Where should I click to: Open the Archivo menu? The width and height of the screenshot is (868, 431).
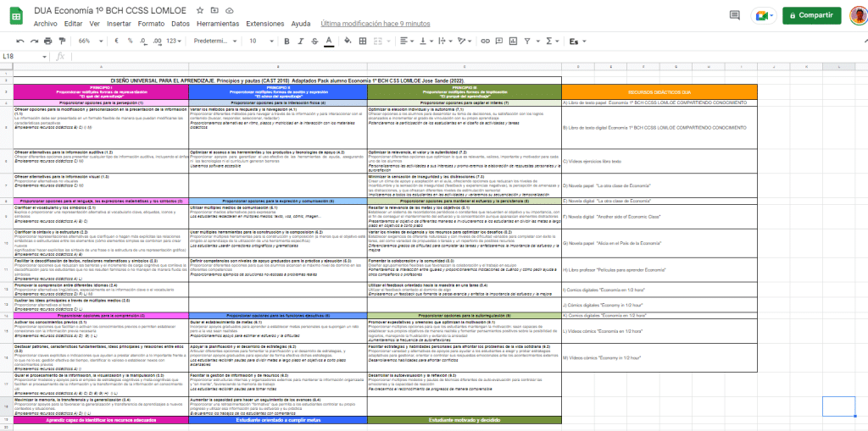click(45, 24)
